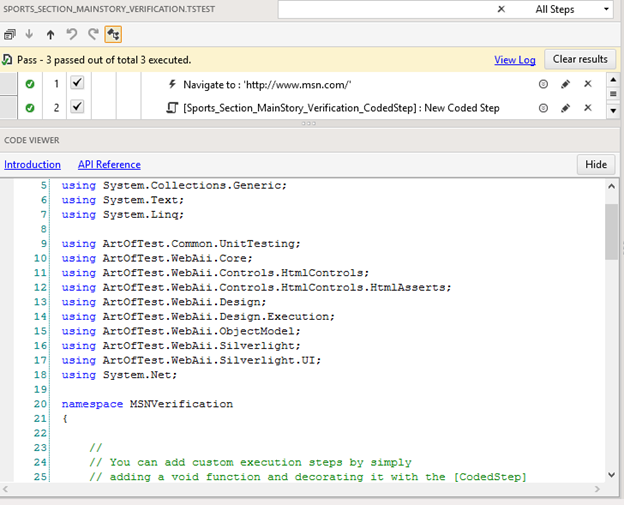
Task: Uncheck the checkbox for step 2
Action: click(77, 108)
